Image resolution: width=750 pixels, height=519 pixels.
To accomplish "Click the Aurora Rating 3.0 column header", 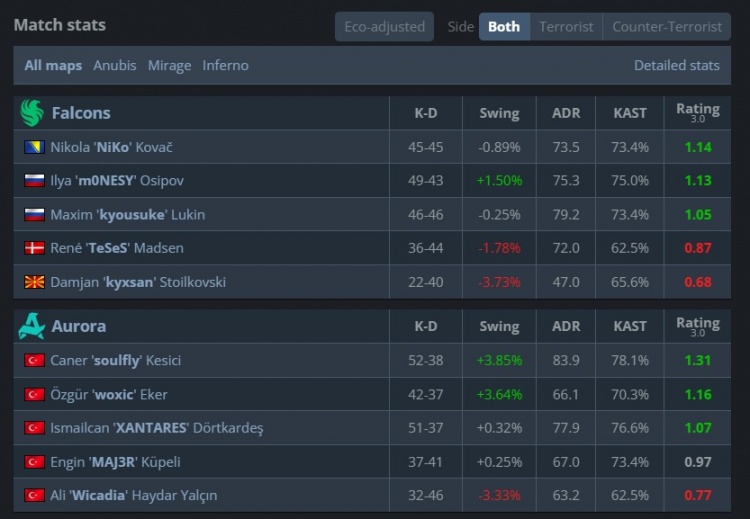I will tap(697, 326).
